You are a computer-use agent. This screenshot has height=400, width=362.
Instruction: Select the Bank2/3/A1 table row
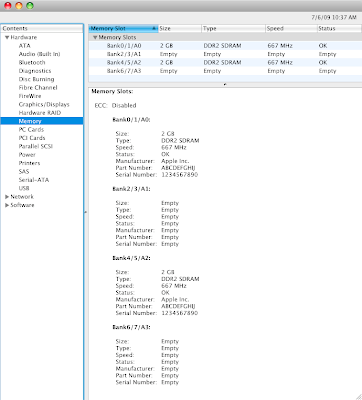pos(225,54)
